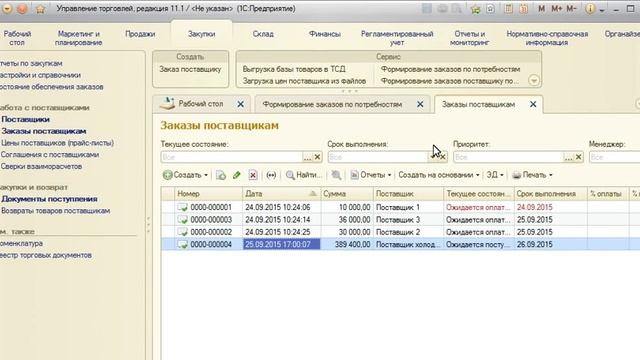Open calendar icon in the title bar
The width and height of the screenshot is (640, 360).
pos(523,9)
